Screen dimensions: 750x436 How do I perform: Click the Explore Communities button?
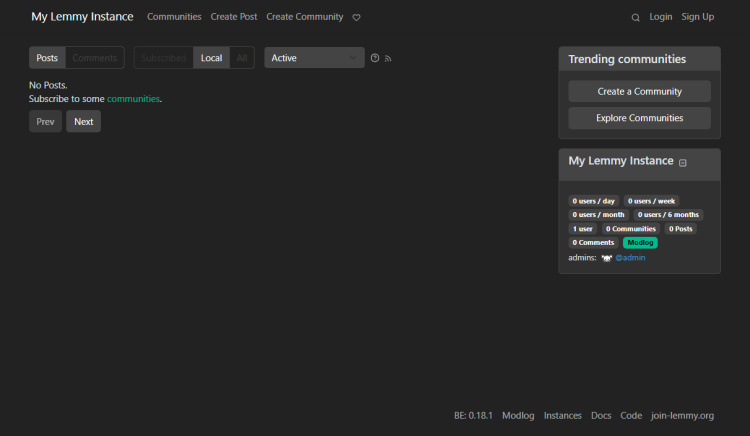click(x=639, y=118)
